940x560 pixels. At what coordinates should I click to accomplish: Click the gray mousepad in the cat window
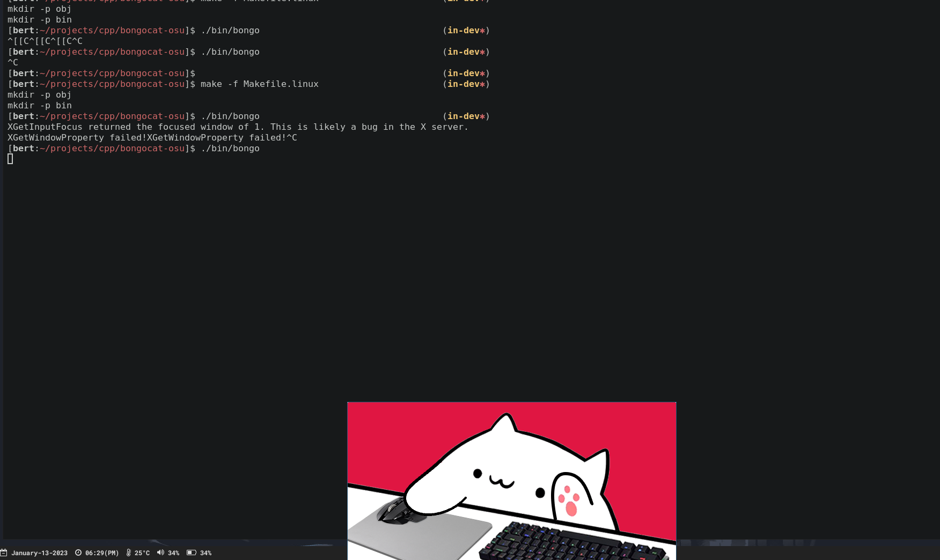[x=424, y=536]
